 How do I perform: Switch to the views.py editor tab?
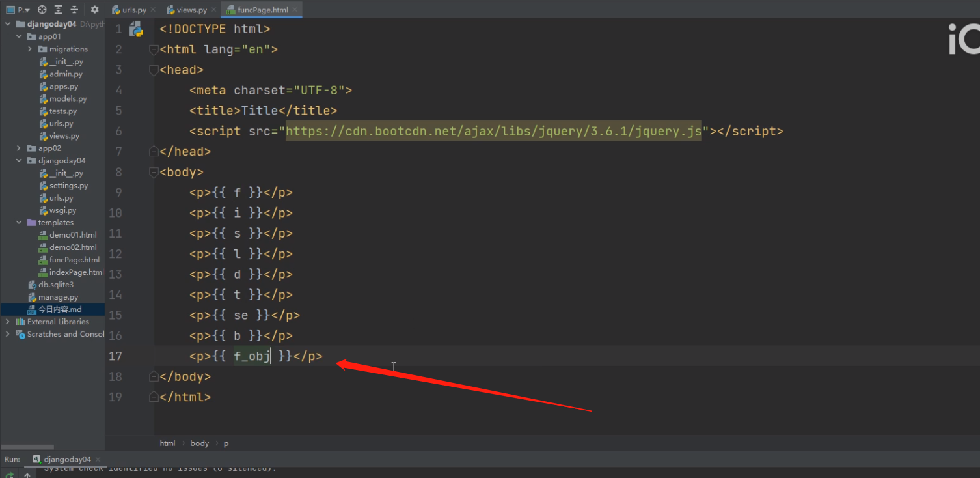point(191,10)
